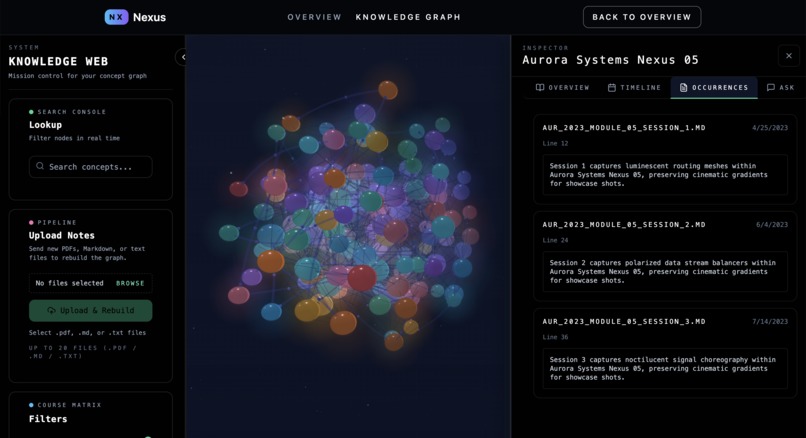Switch to the Timeline tab
806x438 pixels.
(x=634, y=87)
